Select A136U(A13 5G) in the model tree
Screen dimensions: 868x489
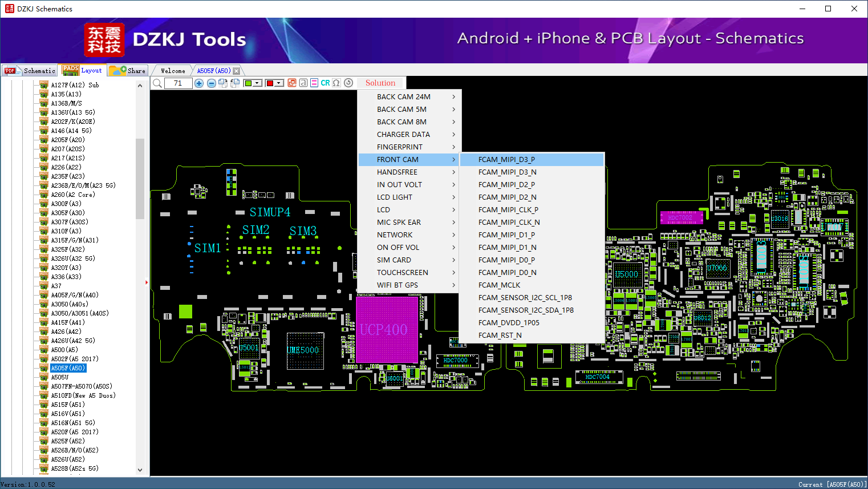click(73, 112)
